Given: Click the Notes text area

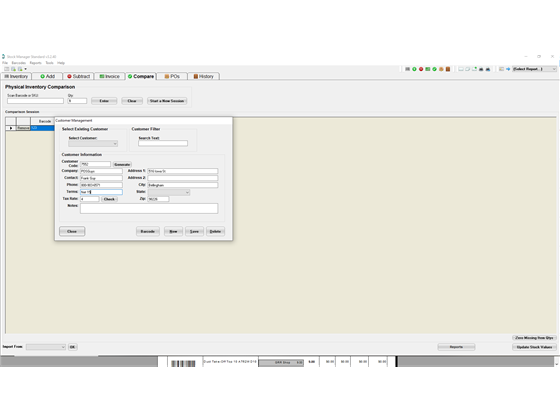Looking at the screenshot, I should tap(149, 209).
